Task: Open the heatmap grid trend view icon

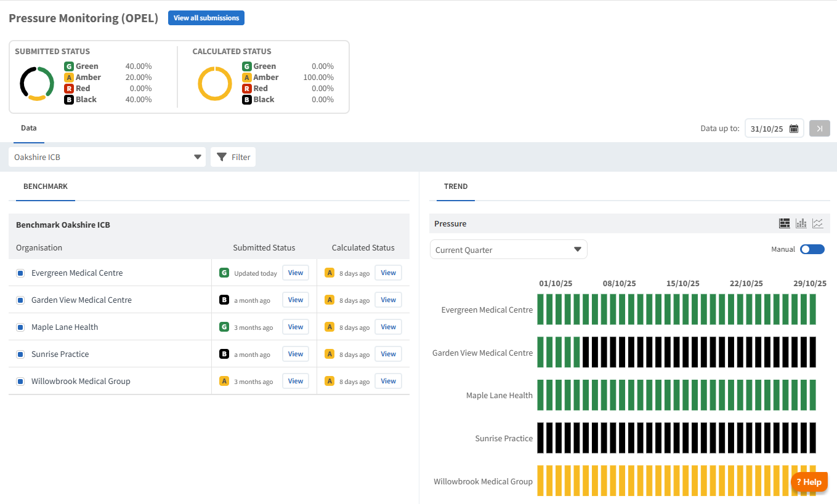Action: pyautogui.click(x=785, y=223)
